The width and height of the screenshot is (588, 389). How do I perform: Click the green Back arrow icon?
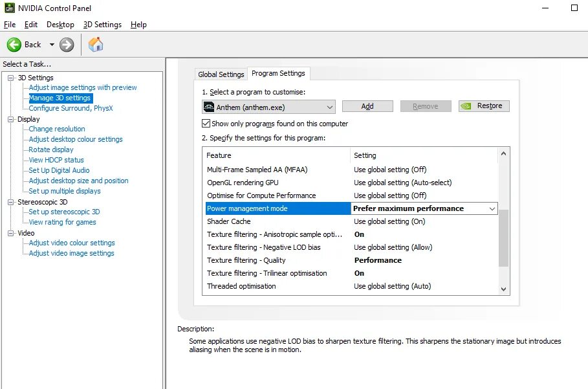14,45
